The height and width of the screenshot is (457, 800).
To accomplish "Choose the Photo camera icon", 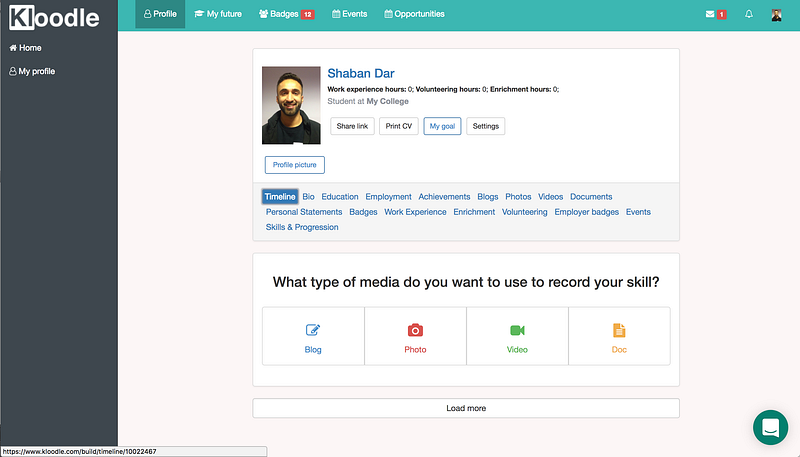I will click(x=415, y=330).
